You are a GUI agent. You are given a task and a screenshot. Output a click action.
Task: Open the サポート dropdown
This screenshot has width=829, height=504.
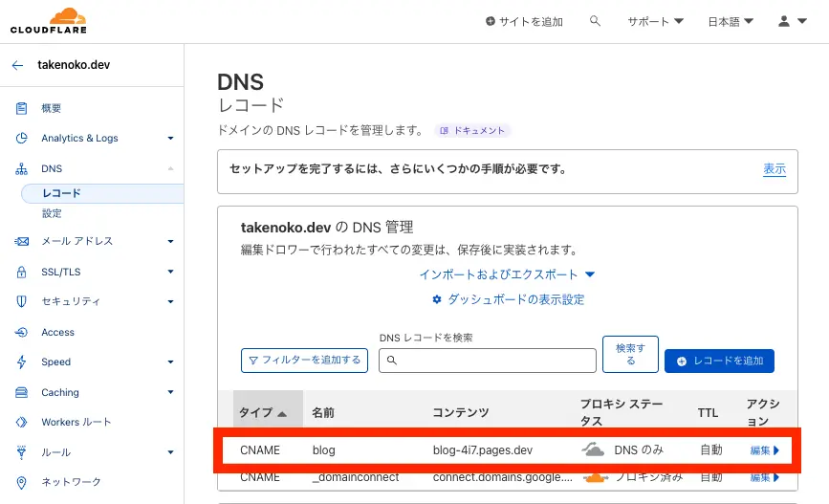point(656,22)
